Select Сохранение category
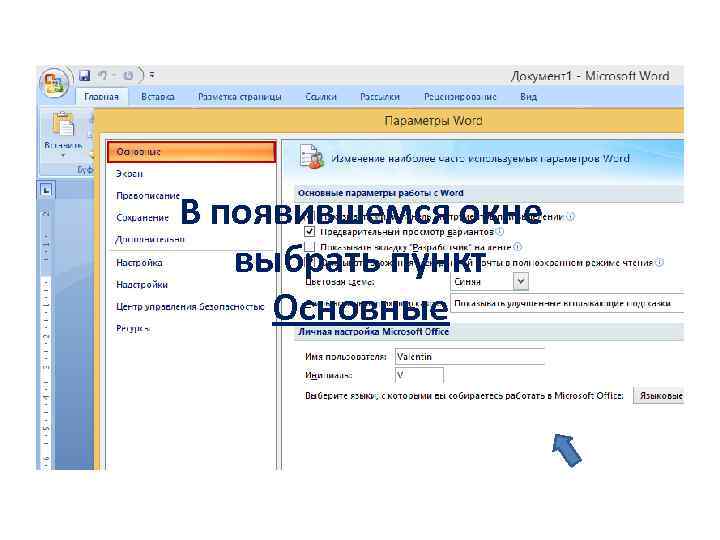 coord(191,218)
